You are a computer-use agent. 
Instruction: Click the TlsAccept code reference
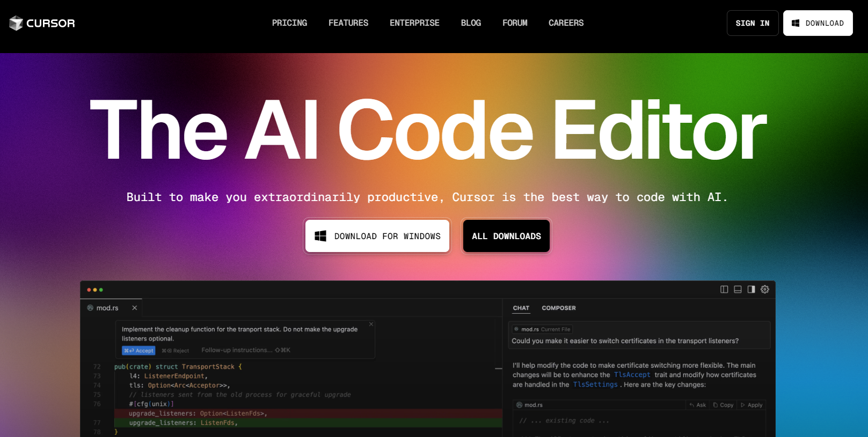click(x=632, y=375)
